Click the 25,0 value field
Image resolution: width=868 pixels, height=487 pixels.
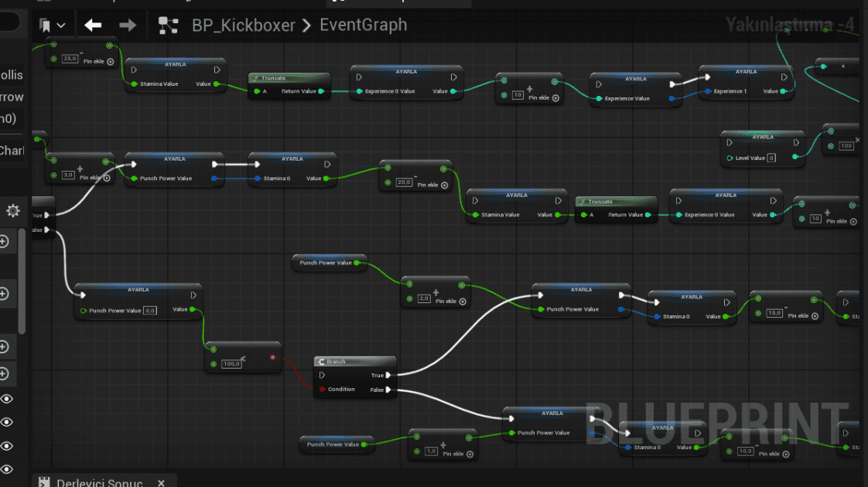click(70, 59)
